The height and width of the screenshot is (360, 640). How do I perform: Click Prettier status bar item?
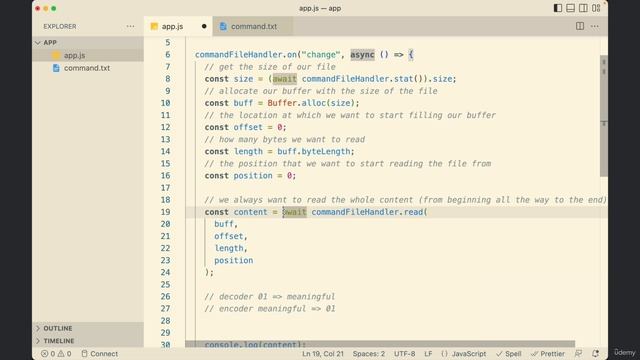click(x=548, y=353)
